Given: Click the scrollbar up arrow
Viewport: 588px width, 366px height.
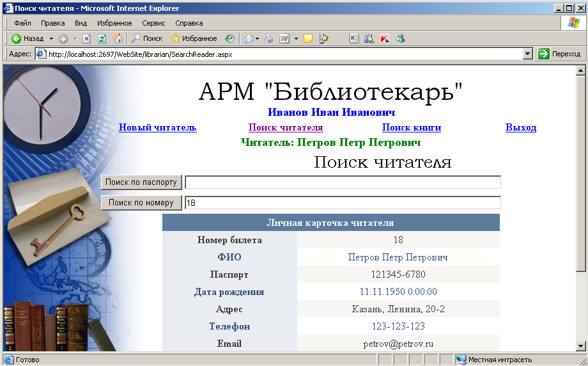Looking at the screenshot, I should (580, 70).
